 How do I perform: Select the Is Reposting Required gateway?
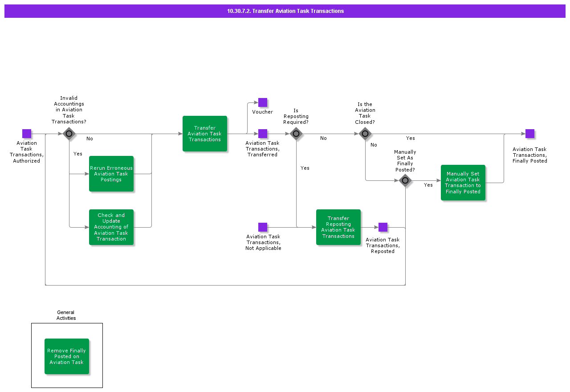[x=296, y=134]
